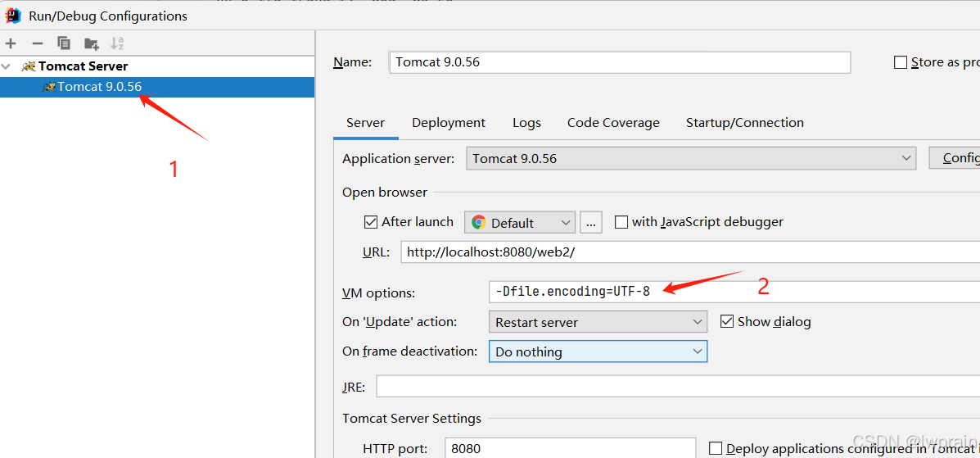
Task: Select Tomcat 9.0.56 configuration in tree
Action: [x=157, y=87]
